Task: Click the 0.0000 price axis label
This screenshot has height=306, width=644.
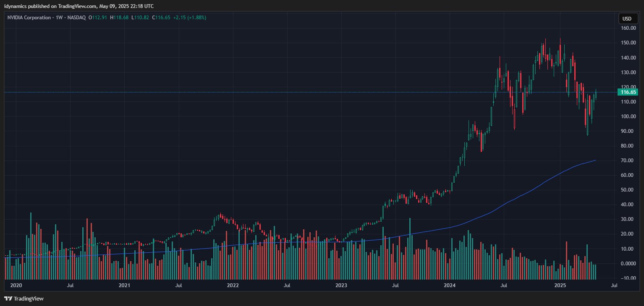Action: [628, 263]
